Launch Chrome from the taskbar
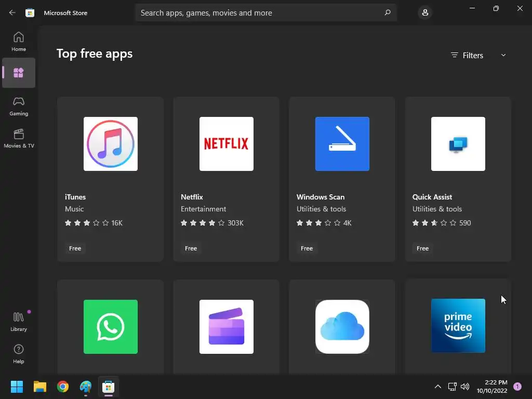This screenshot has width=532, height=399. click(63, 387)
